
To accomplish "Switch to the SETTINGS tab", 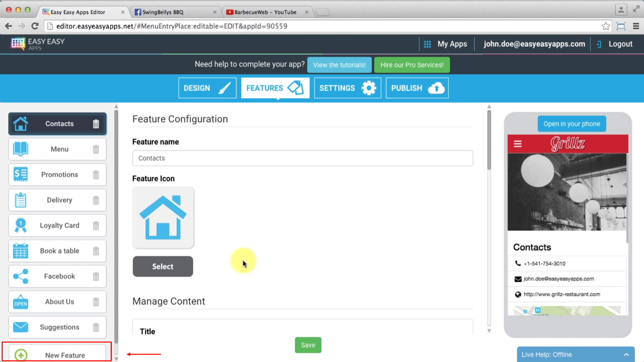I will (x=347, y=88).
